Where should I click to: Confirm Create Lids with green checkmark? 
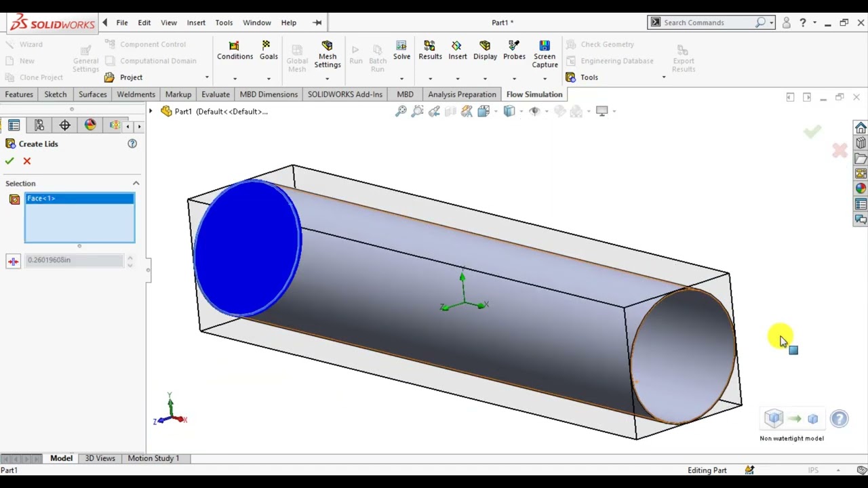click(x=9, y=161)
